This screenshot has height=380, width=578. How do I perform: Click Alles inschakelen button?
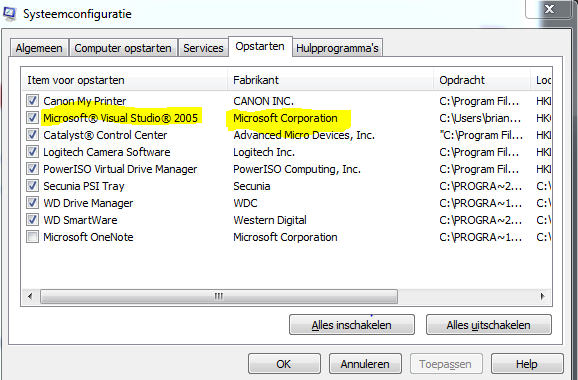(352, 325)
